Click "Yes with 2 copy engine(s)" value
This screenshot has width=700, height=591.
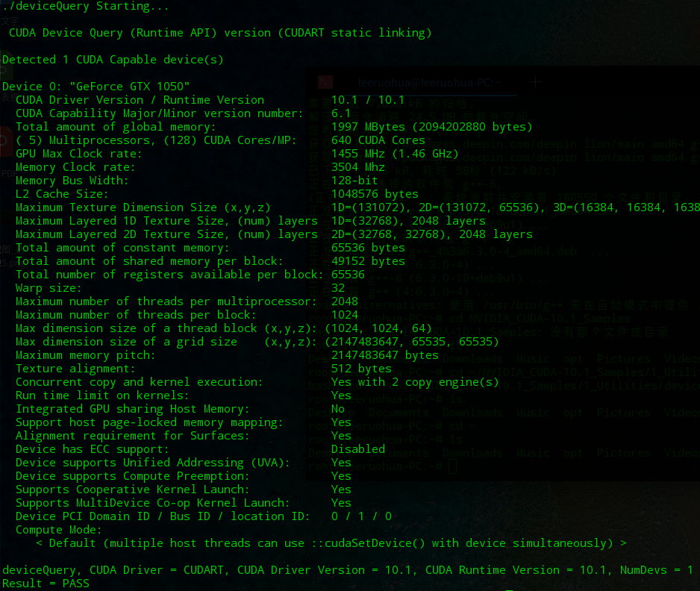[415, 382]
